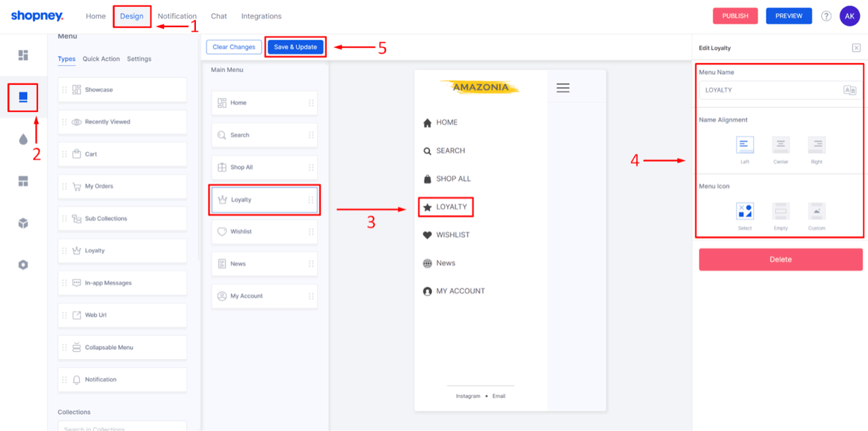
Task: Open the dashboard icon in left sidebar
Action: 23,55
